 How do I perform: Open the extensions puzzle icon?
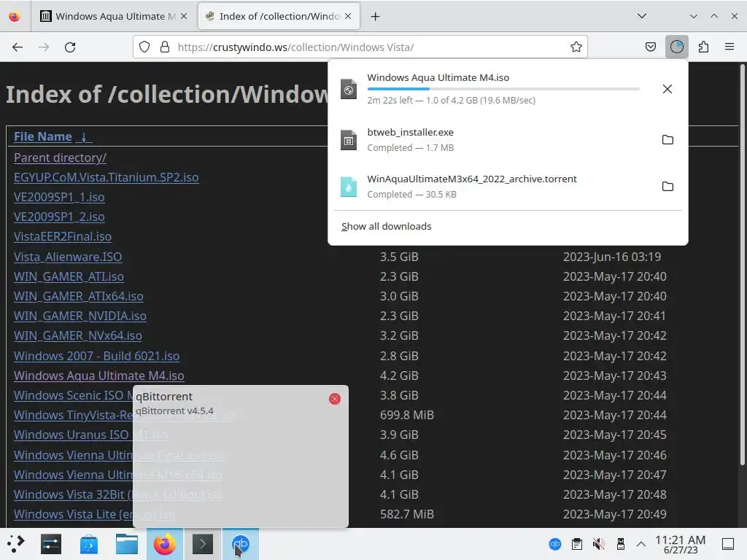pyautogui.click(x=703, y=47)
